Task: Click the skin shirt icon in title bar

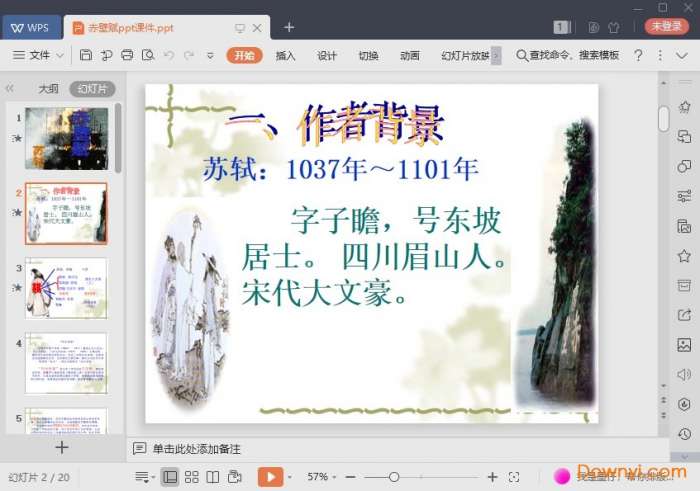Action: tap(614, 27)
